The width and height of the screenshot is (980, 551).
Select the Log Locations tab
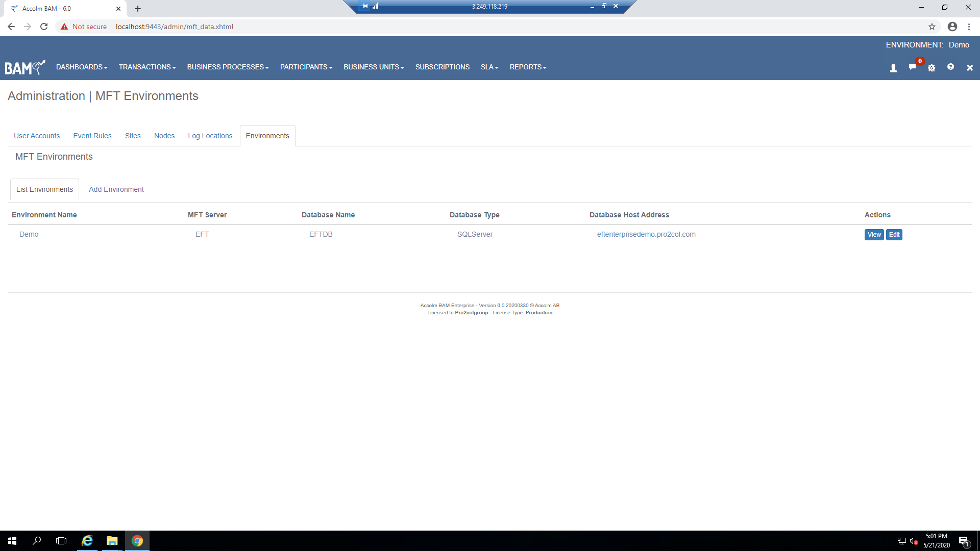click(x=209, y=135)
